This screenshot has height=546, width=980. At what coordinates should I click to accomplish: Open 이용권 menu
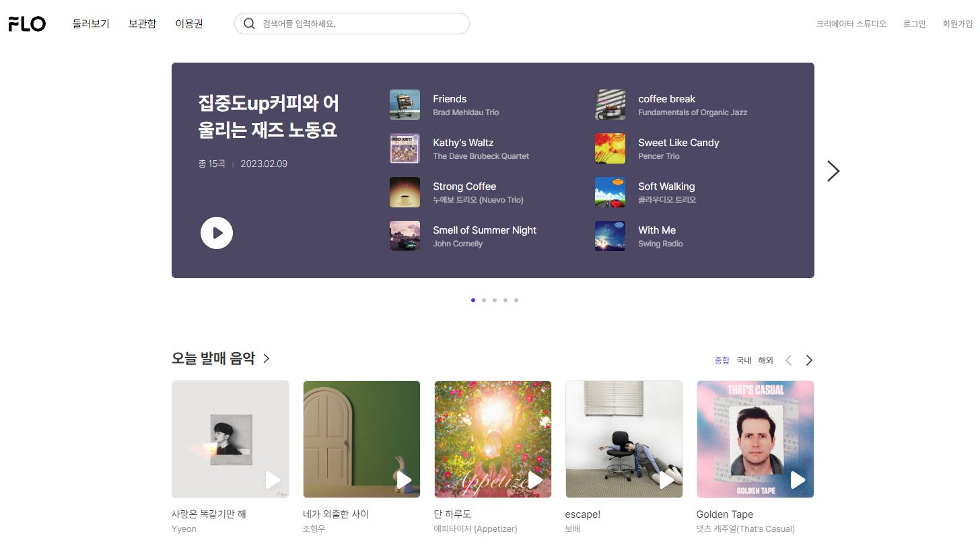coord(189,24)
